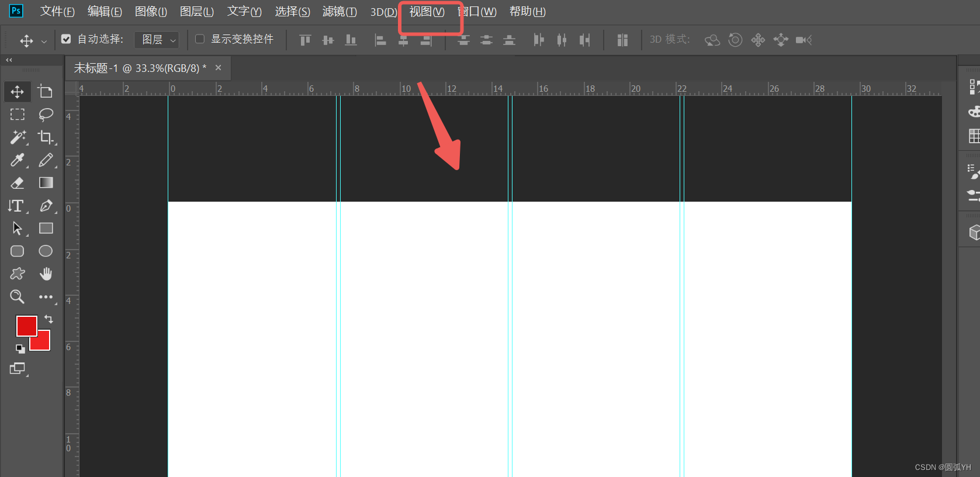Click the 3D slide mode icon
The height and width of the screenshot is (477, 980).
[781, 40]
